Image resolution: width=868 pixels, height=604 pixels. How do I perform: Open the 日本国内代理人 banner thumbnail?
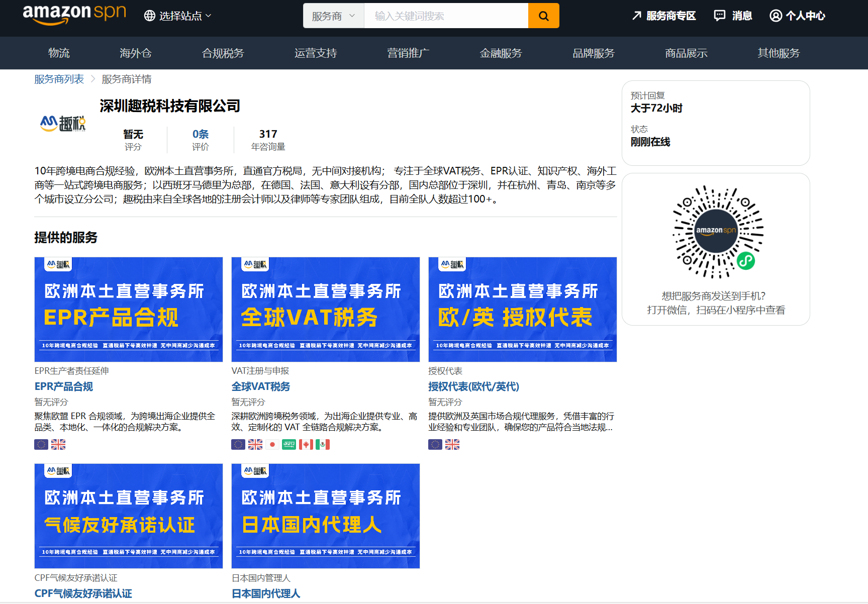pos(325,516)
